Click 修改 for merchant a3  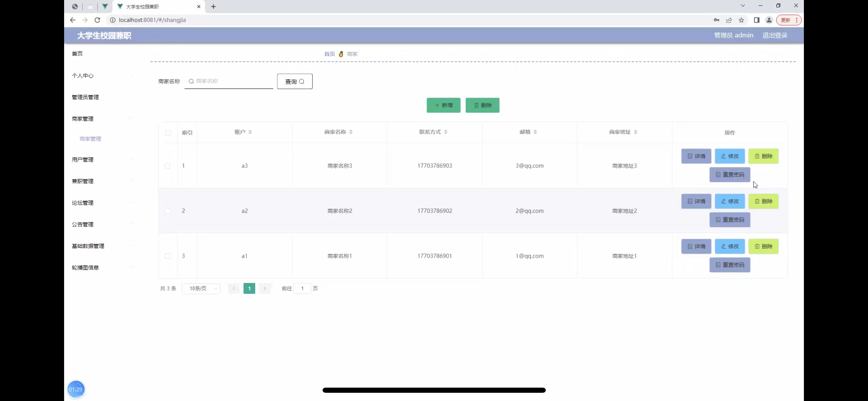point(730,156)
